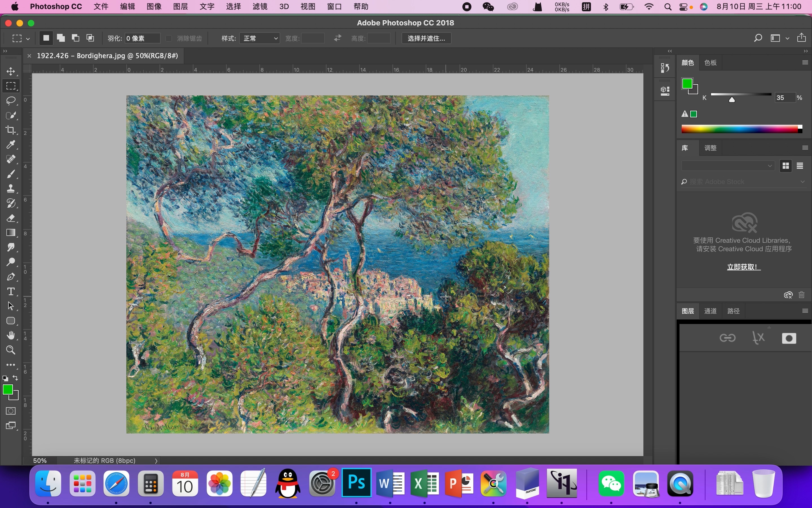This screenshot has height=508, width=812.
Task: Switch to the 调整 tab
Action: [710, 148]
